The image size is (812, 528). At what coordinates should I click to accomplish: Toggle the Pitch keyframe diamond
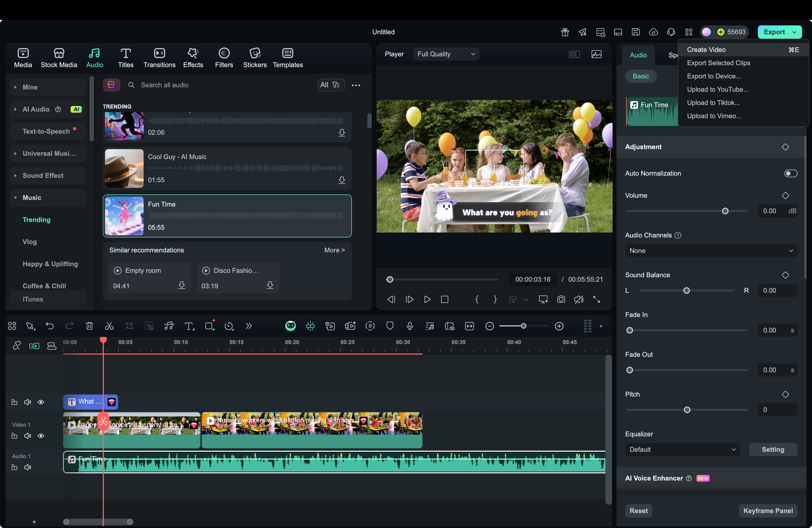click(x=785, y=394)
